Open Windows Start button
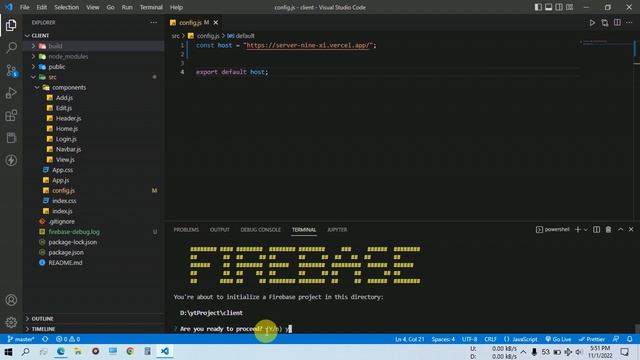The height and width of the screenshot is (360, 640). click(x=8, y=351)
